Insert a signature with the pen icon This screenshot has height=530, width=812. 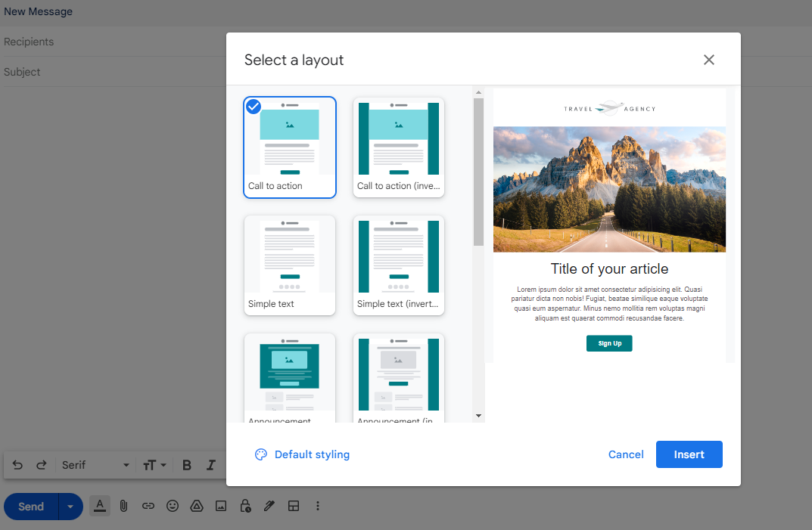[x=269, y=507]
